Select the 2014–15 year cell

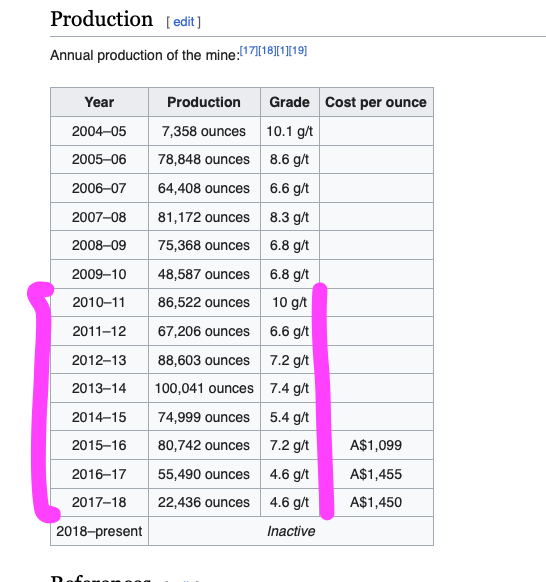tap(99, 417)
